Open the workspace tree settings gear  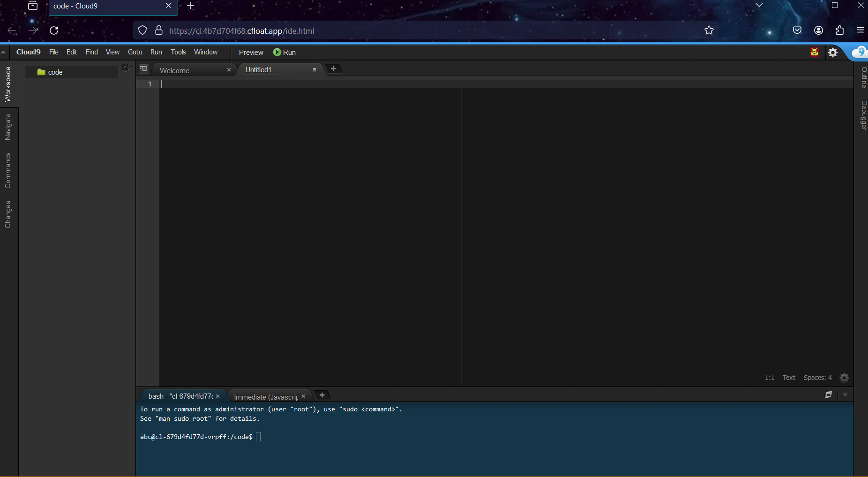coord(126,68)
